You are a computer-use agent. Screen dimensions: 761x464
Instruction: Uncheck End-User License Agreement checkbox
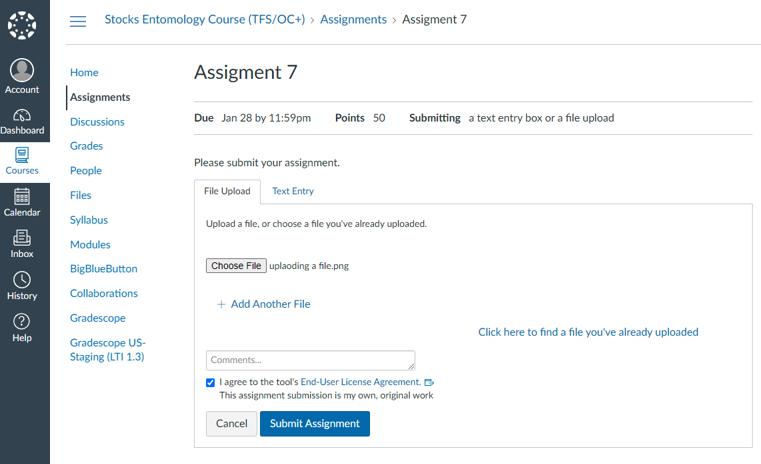coord(210,382)
